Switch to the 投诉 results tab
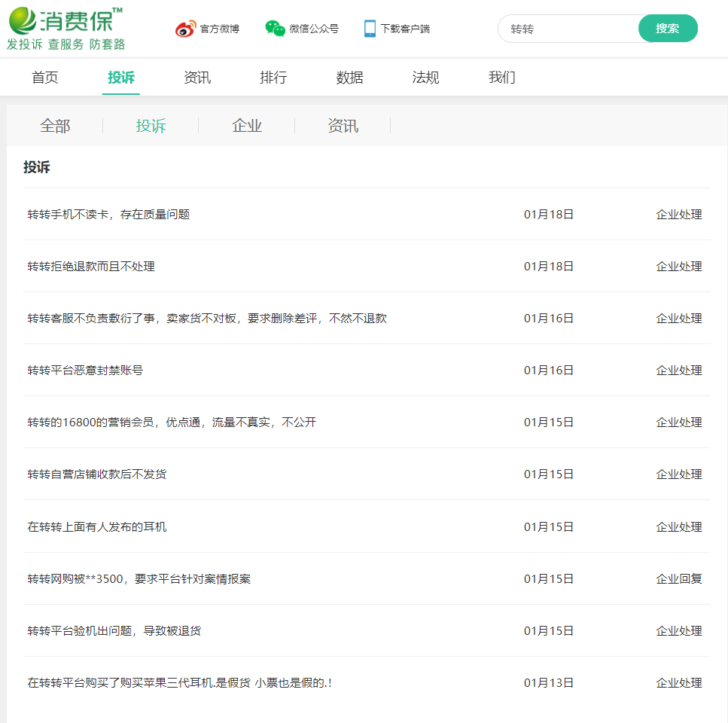This screenshot has height=723, width=728. click(x=151, y=125)
